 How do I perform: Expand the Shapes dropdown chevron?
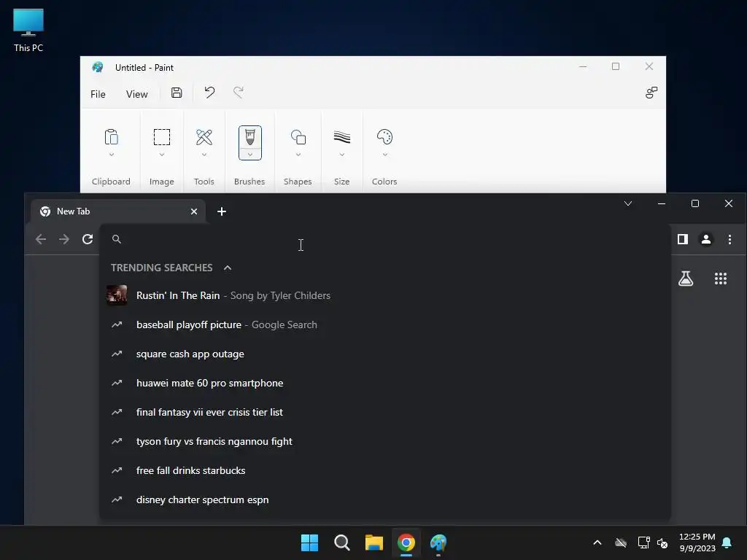click(298, 155)
